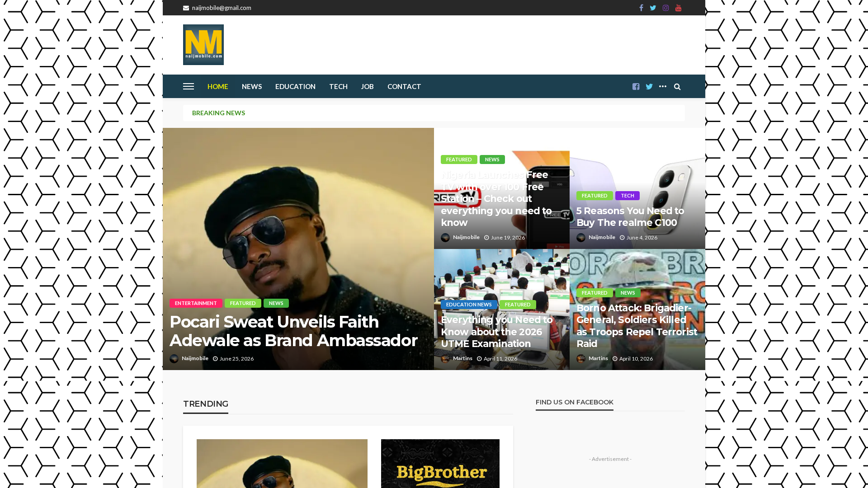Click Martins author on Borno Attack post
This screenshot has height=488, width=868.
(x=598, y=358)
